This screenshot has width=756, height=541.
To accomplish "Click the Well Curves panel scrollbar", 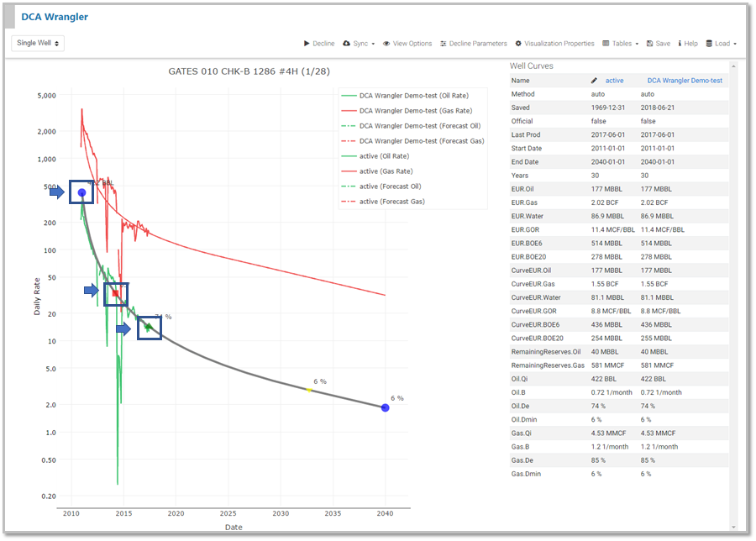I will (x=734, y=296).
